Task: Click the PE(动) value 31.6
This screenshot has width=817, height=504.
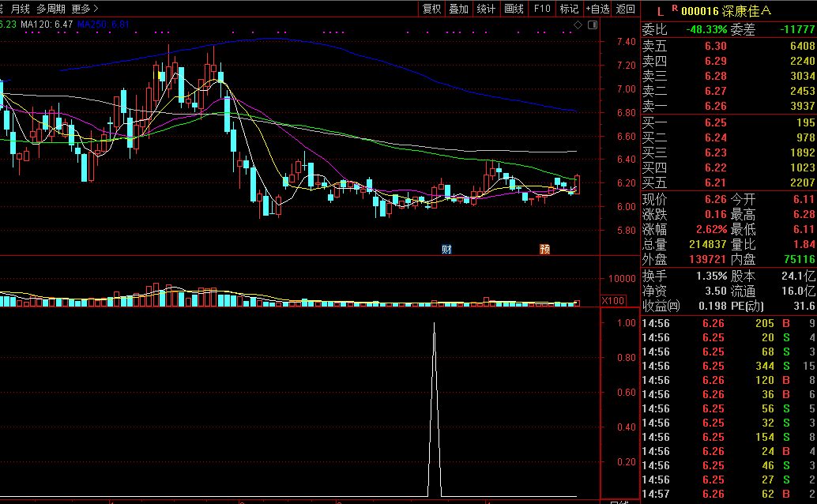Action: (x=806, y=306)
